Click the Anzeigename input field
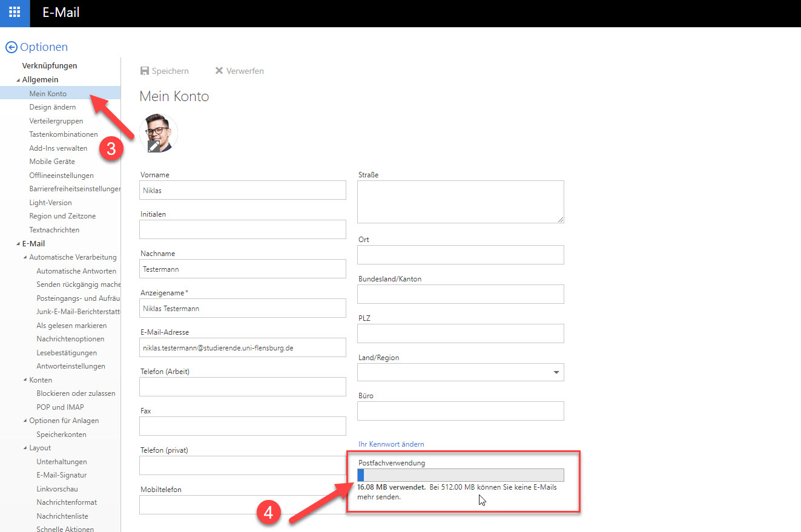This screenshot has height=532, width=801. pyautogui.click(x=243, y=308)
